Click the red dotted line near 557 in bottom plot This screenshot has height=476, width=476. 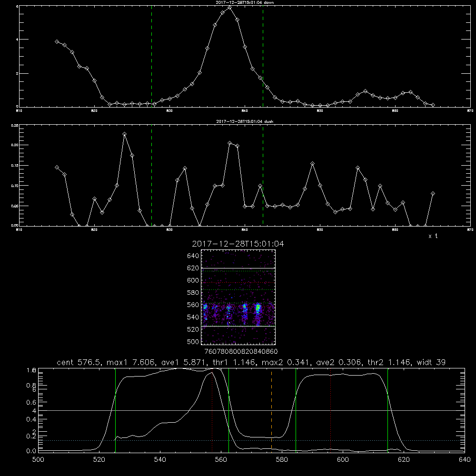[x=212, y=410]
